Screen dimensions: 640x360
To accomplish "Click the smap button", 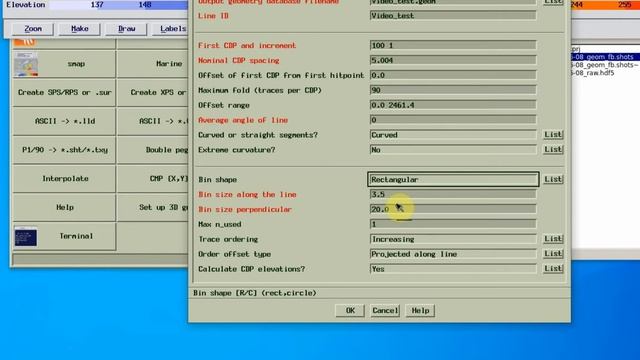I will [64, 64].
